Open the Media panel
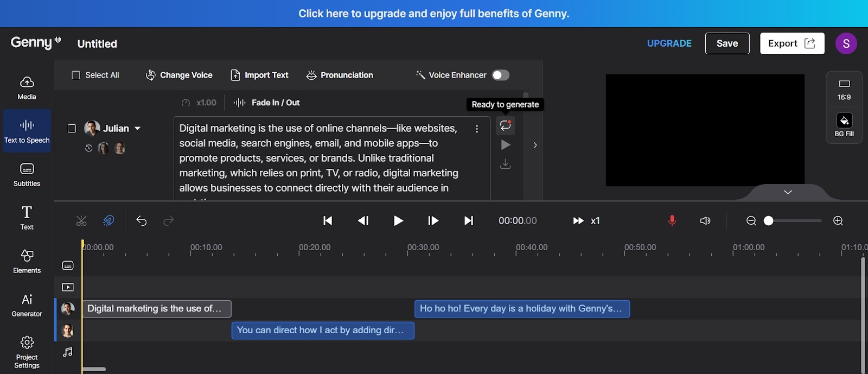Viewport: 868px width, 374px height. [27, 88]
